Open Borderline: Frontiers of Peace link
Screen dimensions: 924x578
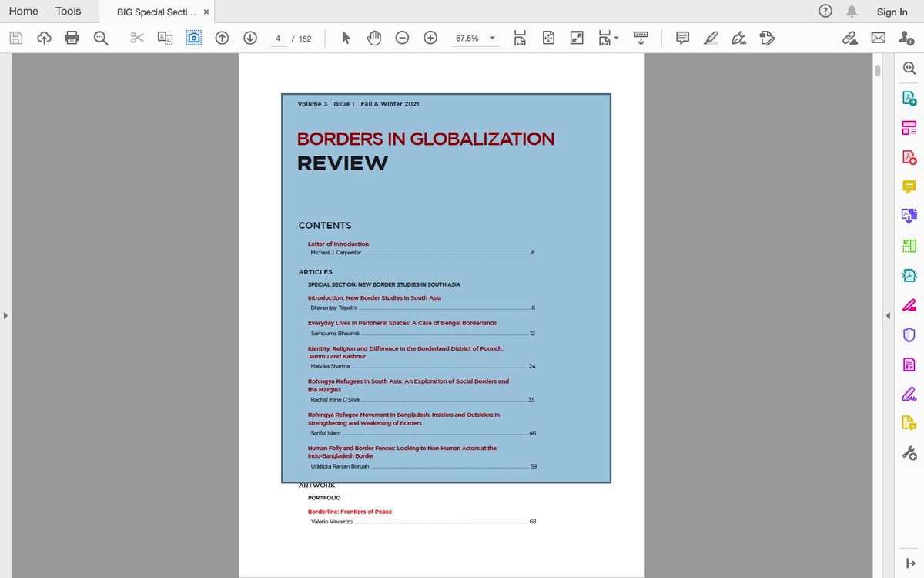point(350,512)
